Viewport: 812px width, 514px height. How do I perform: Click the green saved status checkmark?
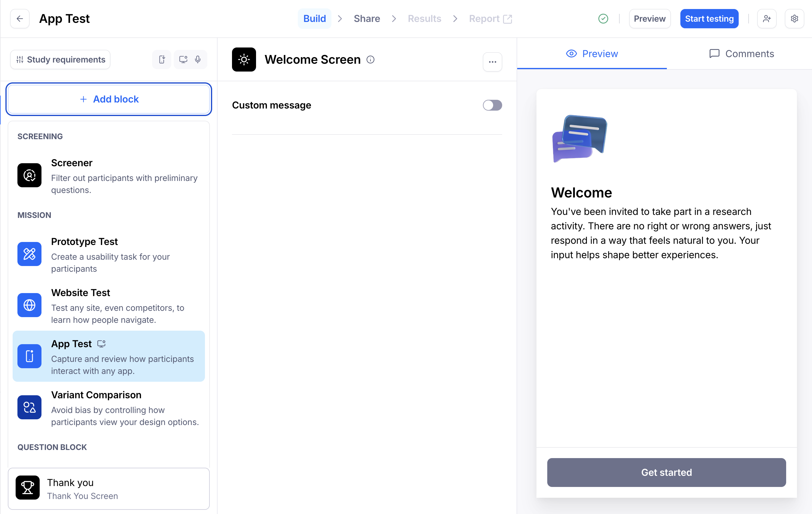point(603,19)
